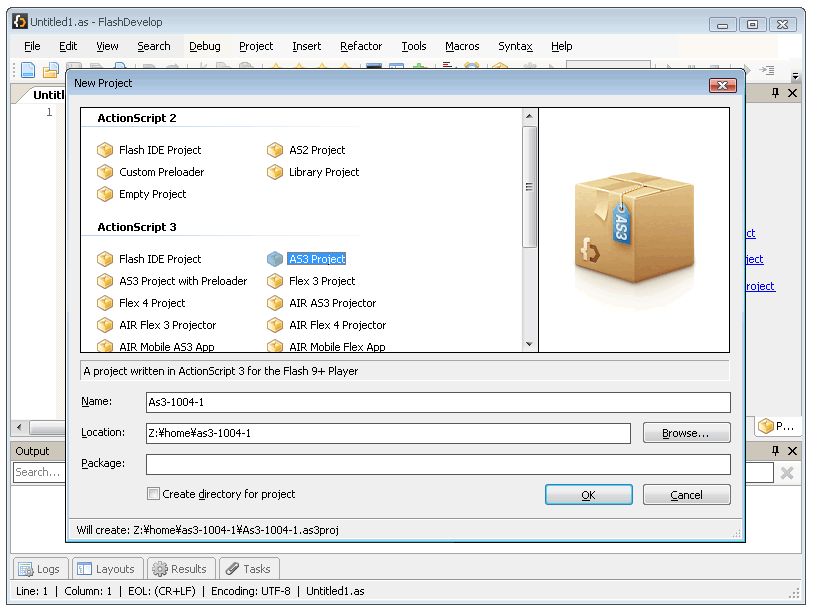
Task: Click 'EOL: (CR+LF)' in status bar
Action: pyautogui.click(x=162, y=591)
